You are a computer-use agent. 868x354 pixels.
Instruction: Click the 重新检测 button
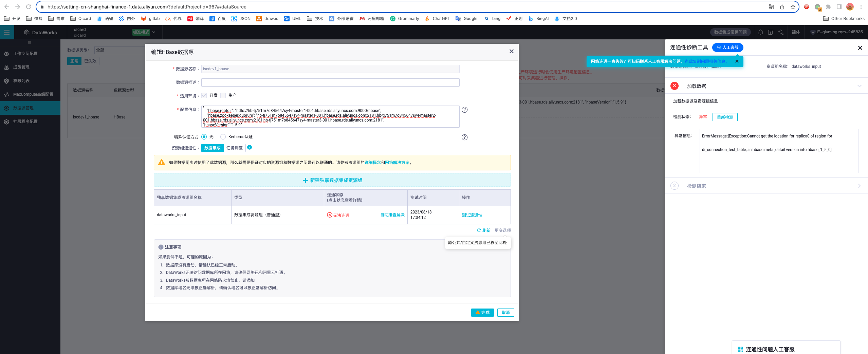coord(725,117)
